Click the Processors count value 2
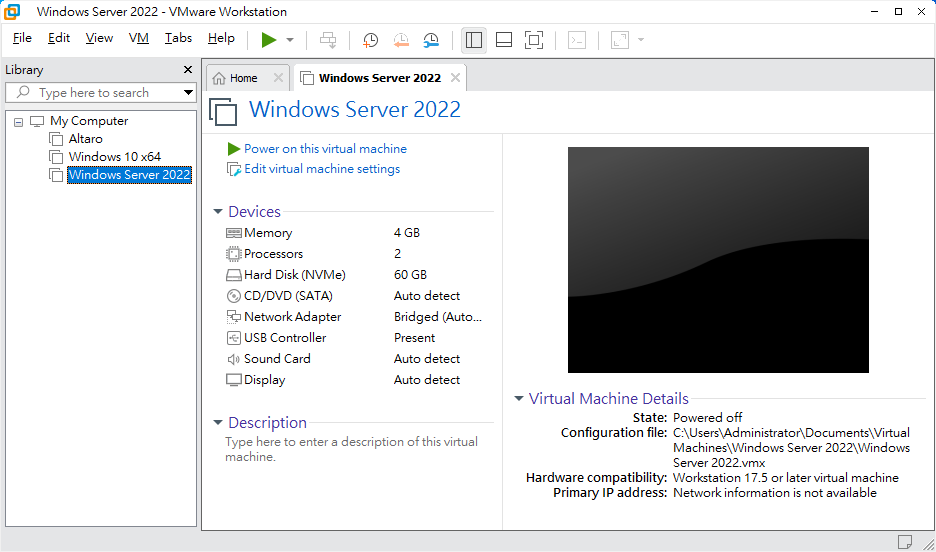 [x=398, y=254]
